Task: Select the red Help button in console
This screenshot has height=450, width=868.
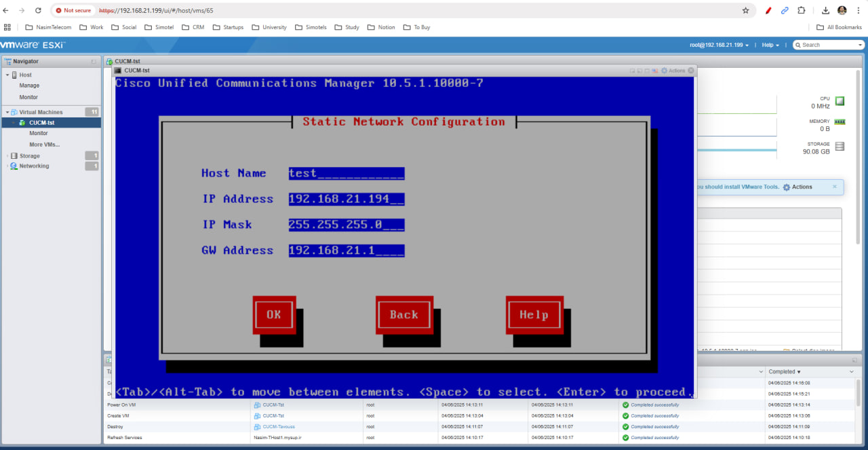Action: pos(534,315)
